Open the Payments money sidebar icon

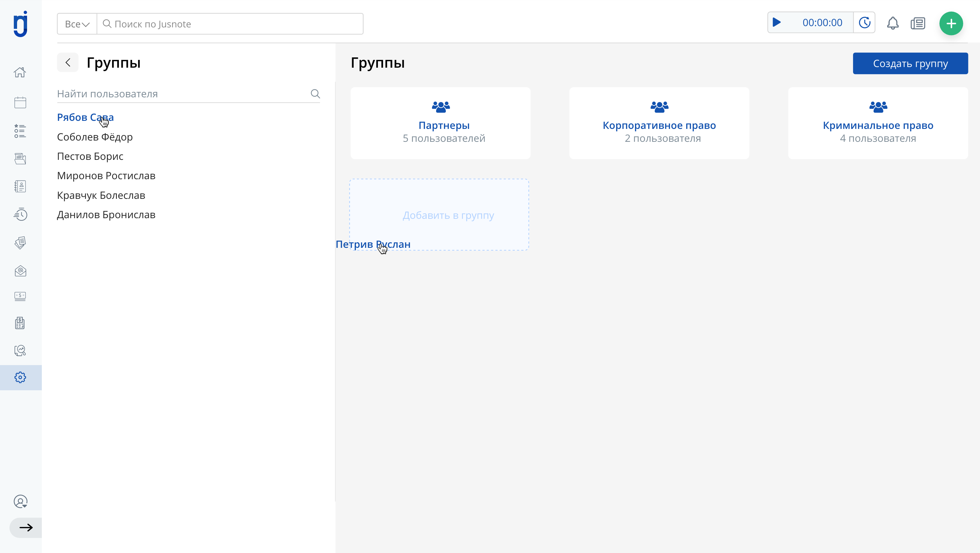[20, 296]
